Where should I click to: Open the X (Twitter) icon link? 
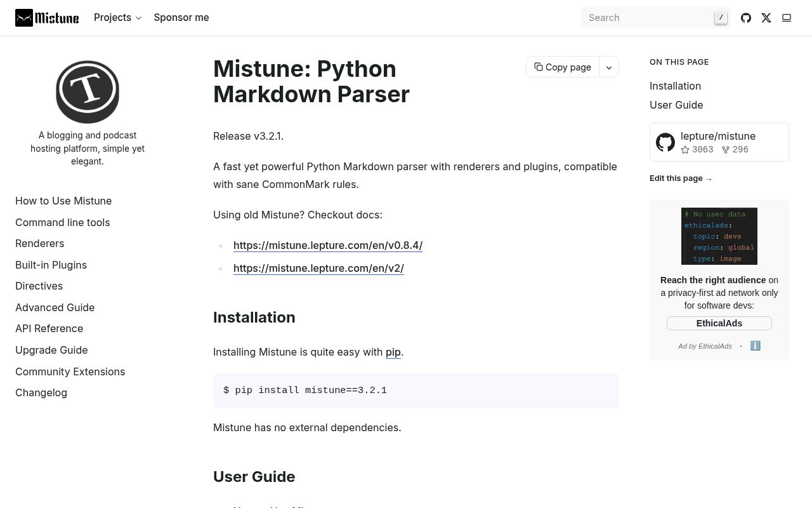766,18
